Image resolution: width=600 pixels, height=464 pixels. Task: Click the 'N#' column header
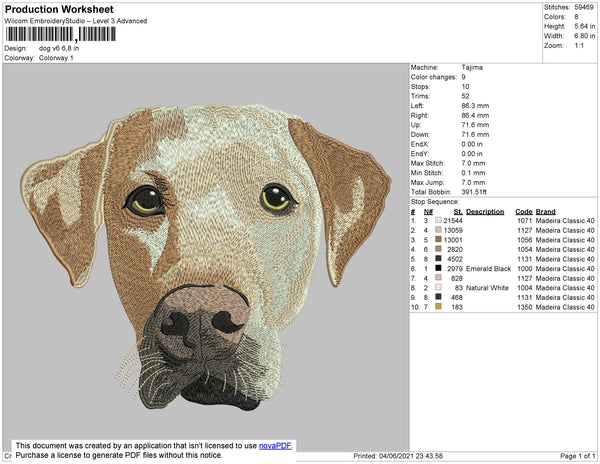pos(428,212)
